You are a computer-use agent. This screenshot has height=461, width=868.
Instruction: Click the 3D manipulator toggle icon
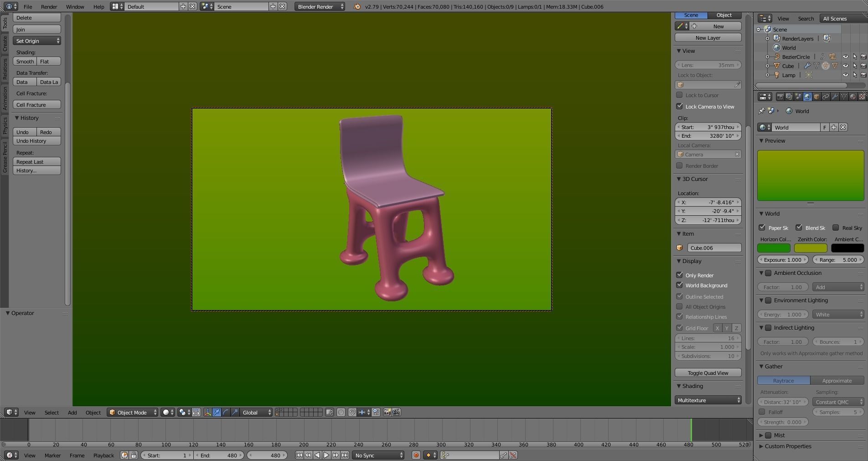point(208,412)
